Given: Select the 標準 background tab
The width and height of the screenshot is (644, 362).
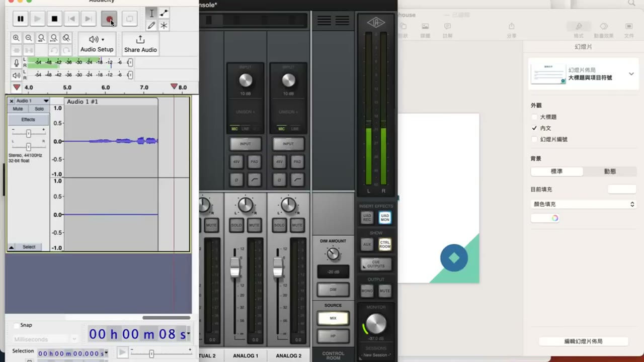Looking at the screenshot, I should point(557,171).
